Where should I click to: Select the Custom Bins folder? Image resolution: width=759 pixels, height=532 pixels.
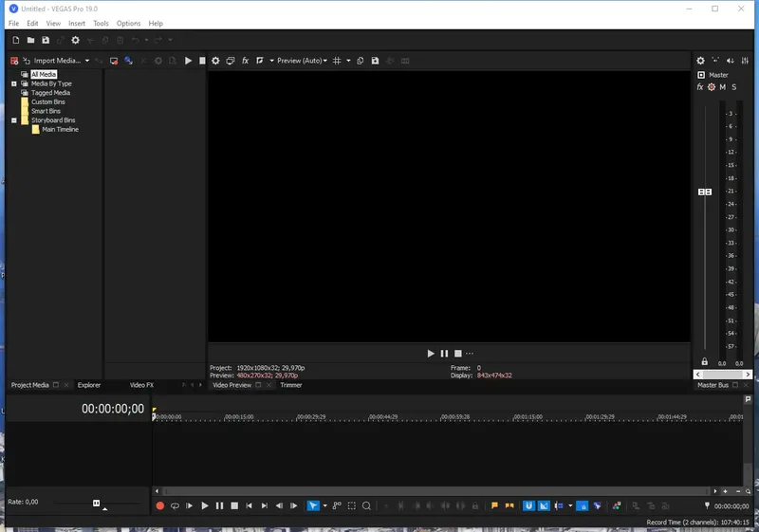[x=48, y=102]
